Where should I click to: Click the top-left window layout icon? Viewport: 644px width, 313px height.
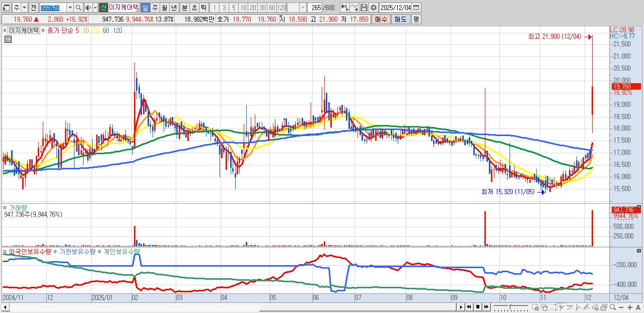coord(6,8)
